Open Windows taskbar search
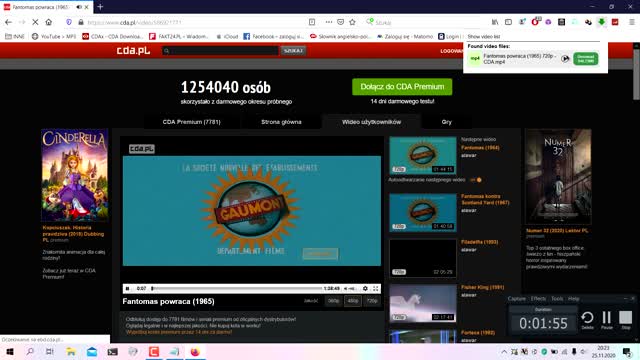The width and height of the screenshot is (640, 360). [x=30, y=351]
